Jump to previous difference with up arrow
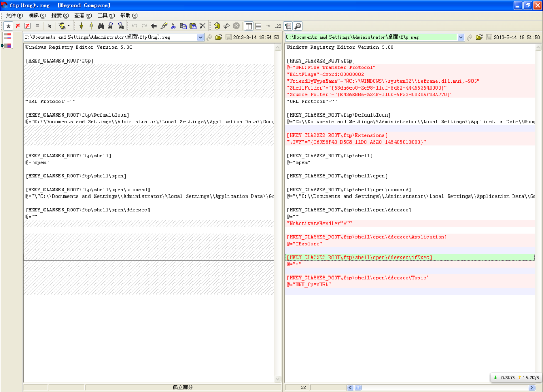 (x=91, y=25)
